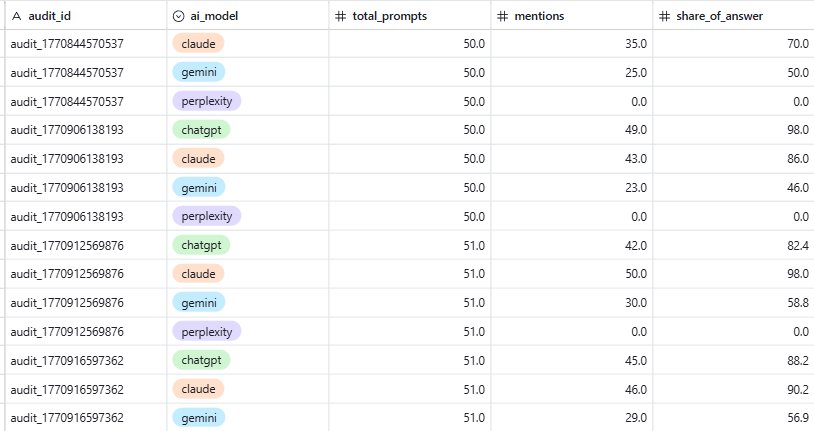Screen dimensions: 814x431
Task: Select the gemini tag with 23.0 mentions
Action: [x=199, y=187]
